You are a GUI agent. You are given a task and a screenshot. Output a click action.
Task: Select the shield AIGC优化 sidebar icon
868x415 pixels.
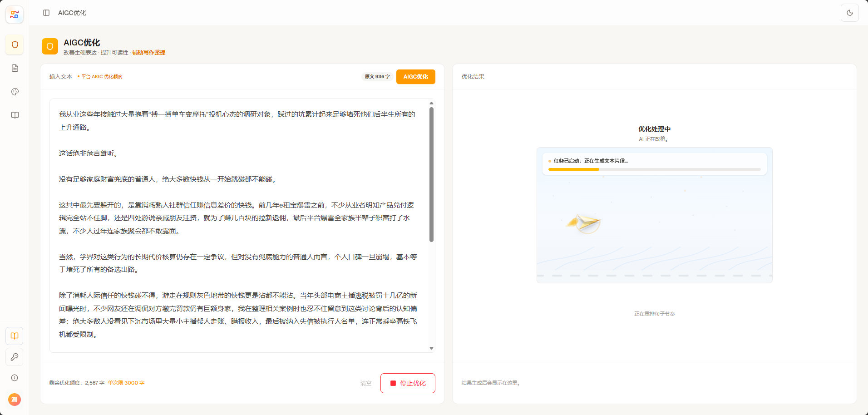(x=15, y=44)
